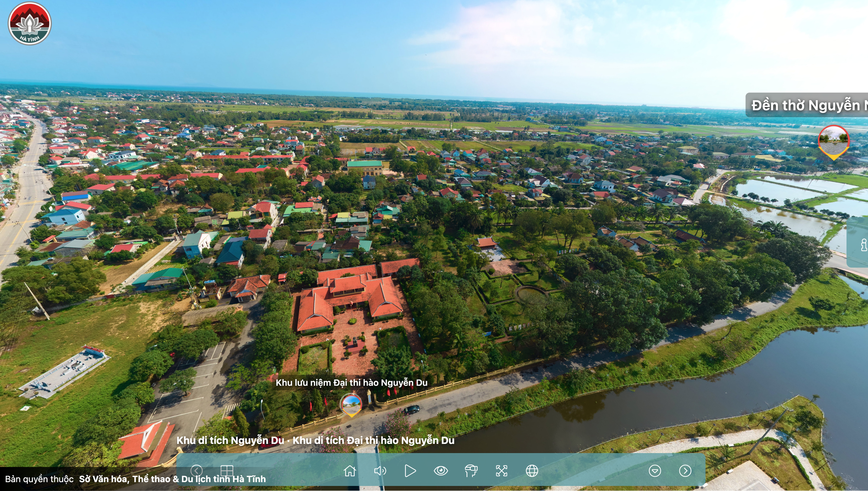Open Khu lưu niệm Nguyễn Du hotspot marker

point(351,404)
